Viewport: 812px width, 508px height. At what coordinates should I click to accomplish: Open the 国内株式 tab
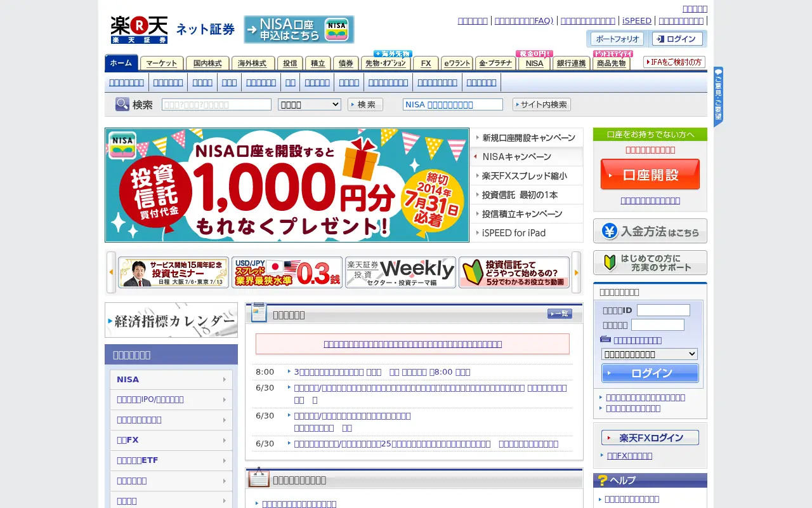tap(207, 63)
